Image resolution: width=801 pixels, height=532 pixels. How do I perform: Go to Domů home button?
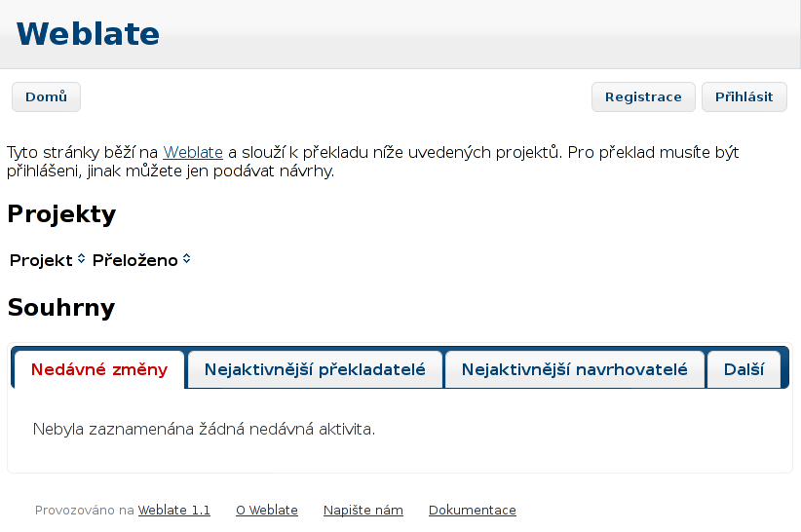(x=46, y=96)
